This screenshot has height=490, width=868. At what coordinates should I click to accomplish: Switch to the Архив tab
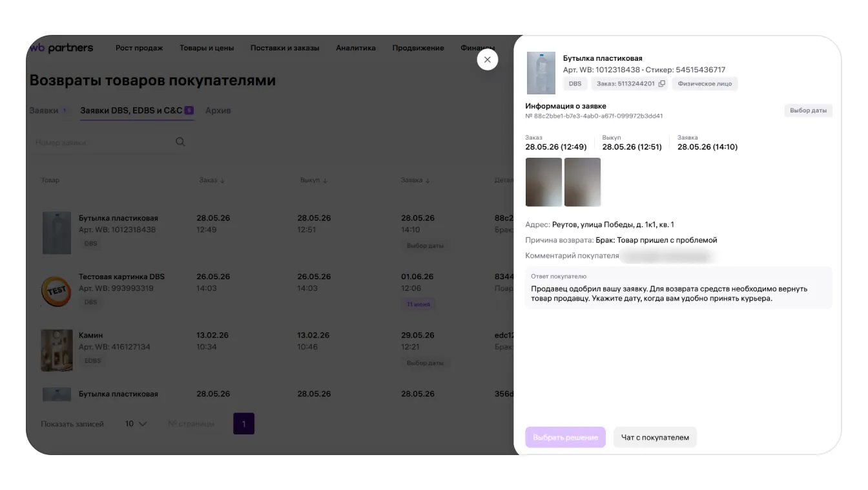pos(218,111)
